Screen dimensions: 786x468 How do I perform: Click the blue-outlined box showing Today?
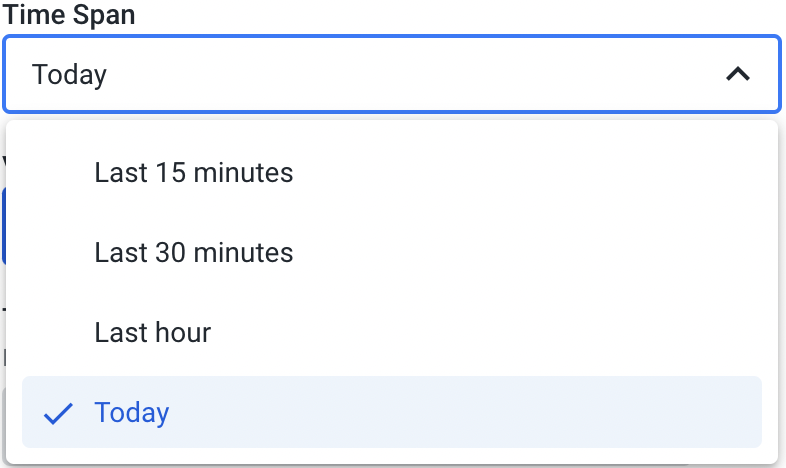(392, 74)
